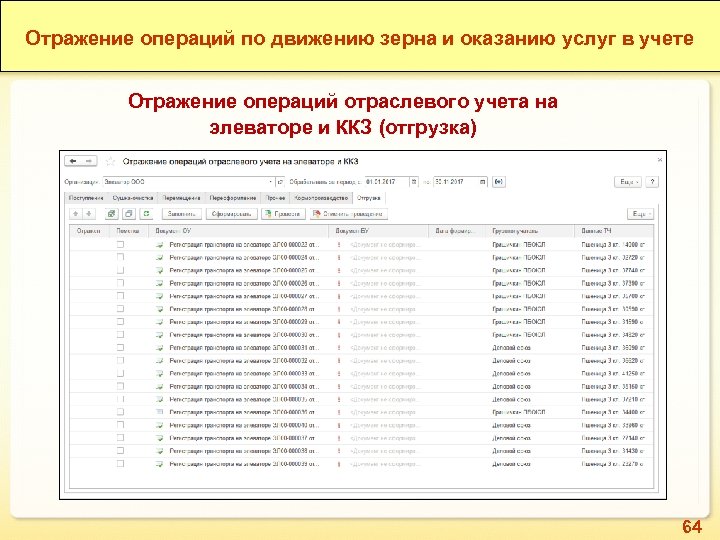The image size is (720, 540).
Task: Tick the checkbox for document 000027
Action: click(120, 296)
